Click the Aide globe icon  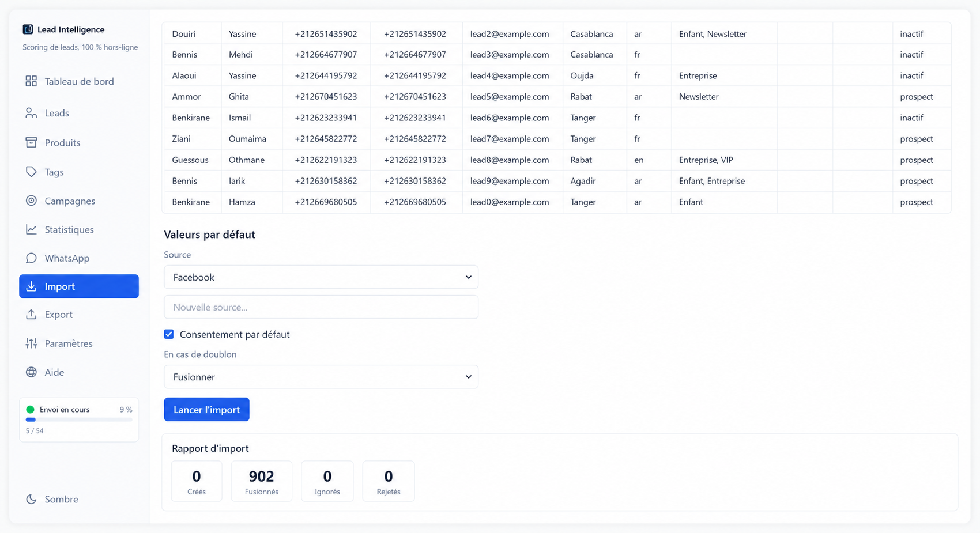click(31, 372)
